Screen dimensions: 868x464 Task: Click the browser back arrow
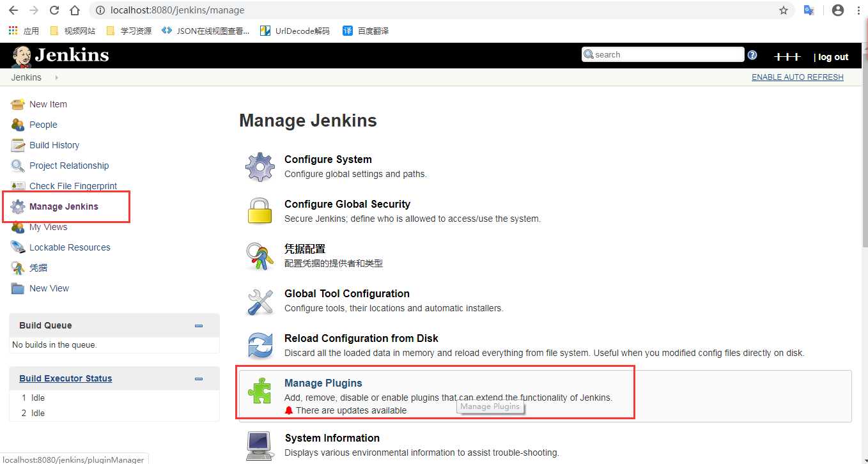[13, 10]
